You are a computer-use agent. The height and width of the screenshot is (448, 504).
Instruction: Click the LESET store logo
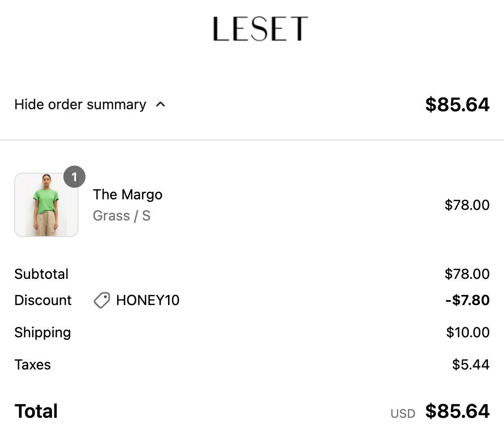261,29
